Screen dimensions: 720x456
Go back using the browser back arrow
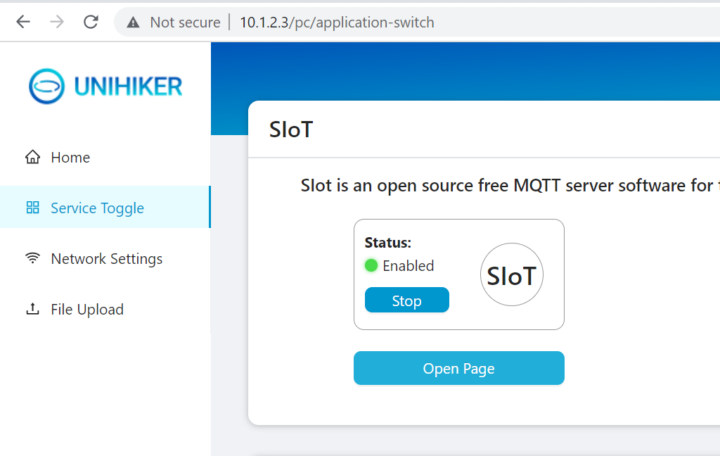pos(23,22)
